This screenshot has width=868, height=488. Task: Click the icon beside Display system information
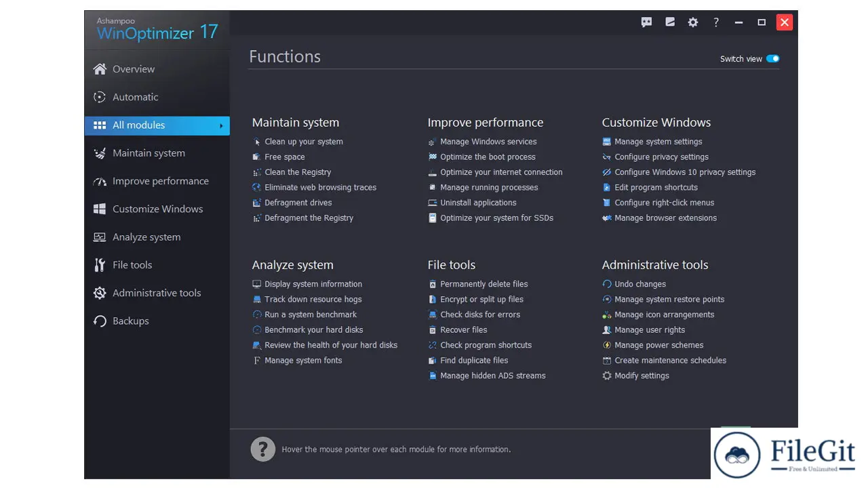tap(257, 284)
